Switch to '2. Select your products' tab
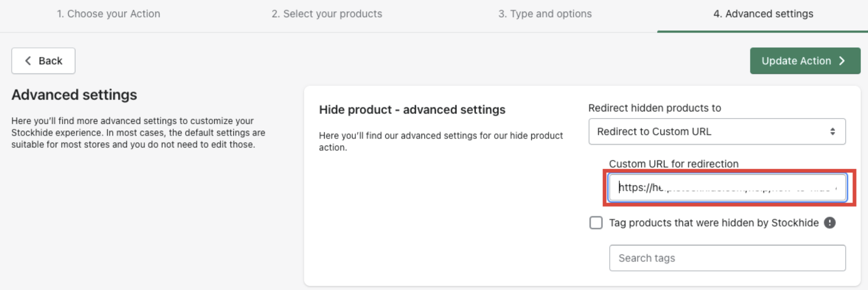868x290 pixels. (x=327, y=14)
